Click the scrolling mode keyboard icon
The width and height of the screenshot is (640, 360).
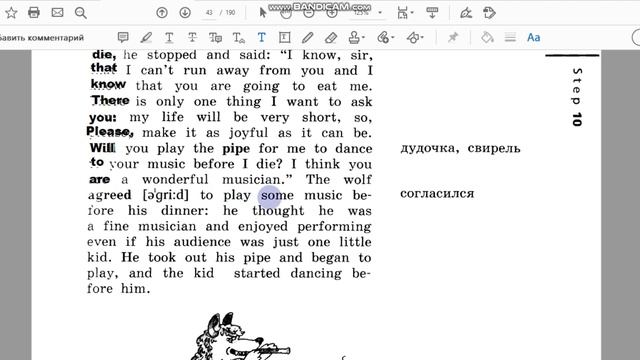[x=432, y=13]
